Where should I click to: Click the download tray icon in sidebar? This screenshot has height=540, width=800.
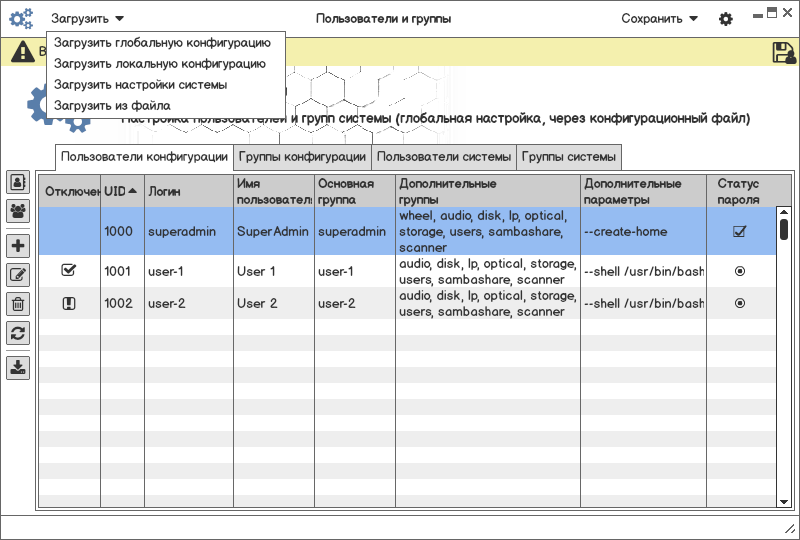coord(18,368)
